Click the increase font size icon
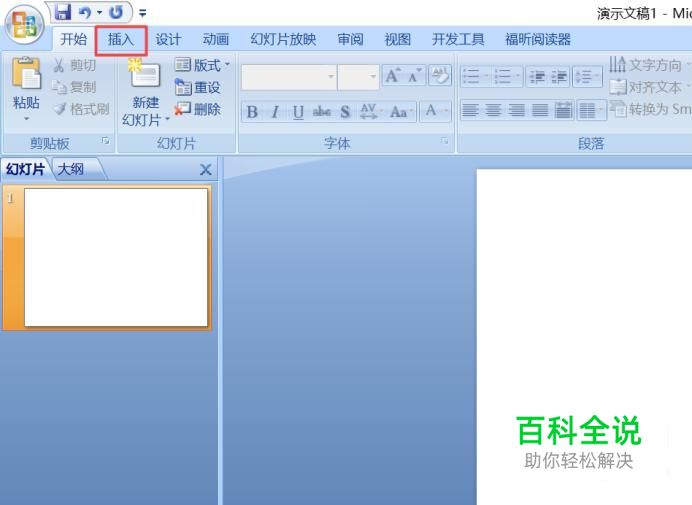Screen dimensions: 692x505 (x=393, y=75)
